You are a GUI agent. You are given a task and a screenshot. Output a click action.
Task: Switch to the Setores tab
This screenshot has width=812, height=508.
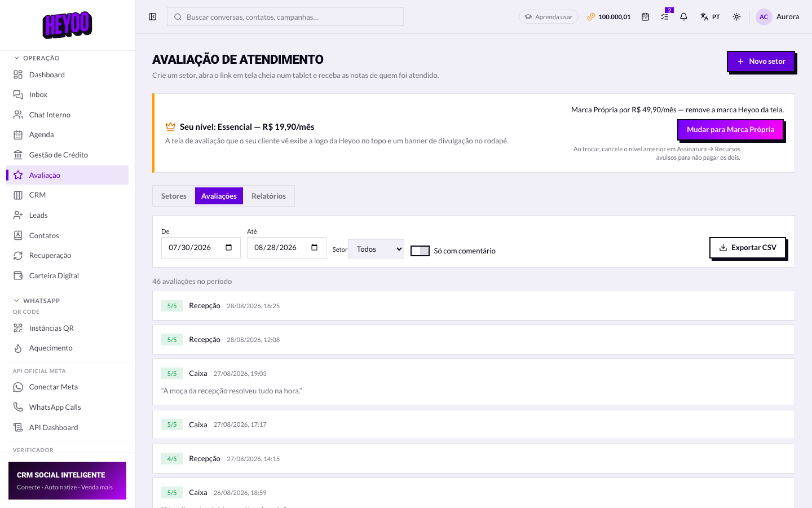pos(174,196)
